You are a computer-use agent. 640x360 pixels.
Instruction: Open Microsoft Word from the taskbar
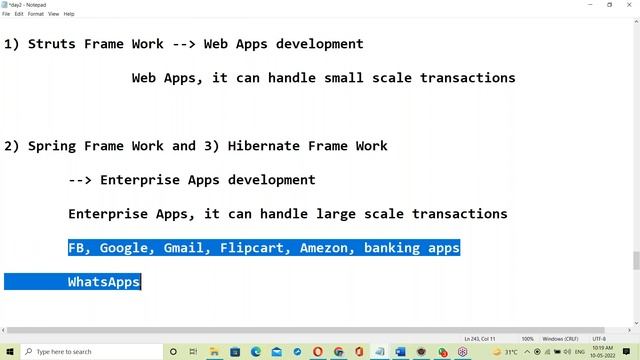click(x=400, y=351)
